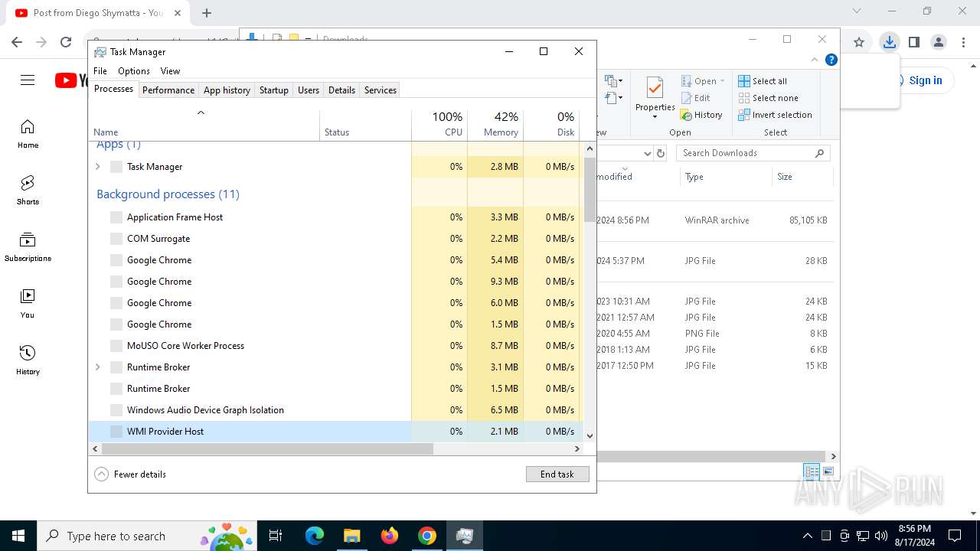The image size is (980, 551).
Task: Open History in the YouTube sidebar
Action: tap(28, 360)
